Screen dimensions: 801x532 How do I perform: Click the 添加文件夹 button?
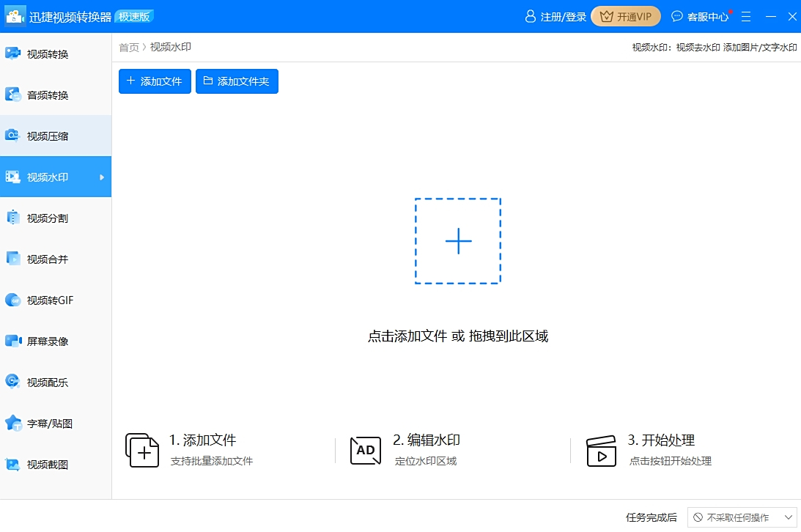click(x=237, y=81)
